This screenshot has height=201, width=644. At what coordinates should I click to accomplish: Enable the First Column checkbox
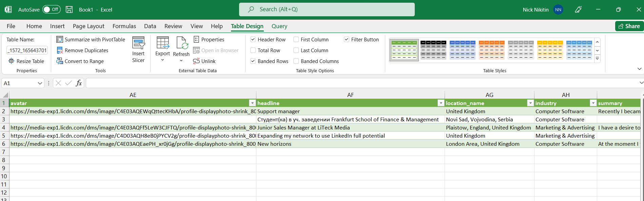point(296,40)
